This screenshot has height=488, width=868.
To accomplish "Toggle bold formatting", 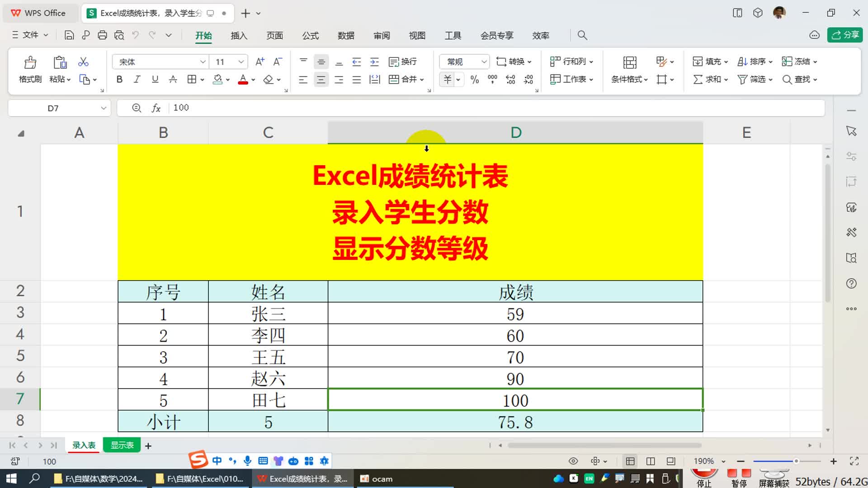I will pos(119,80).
